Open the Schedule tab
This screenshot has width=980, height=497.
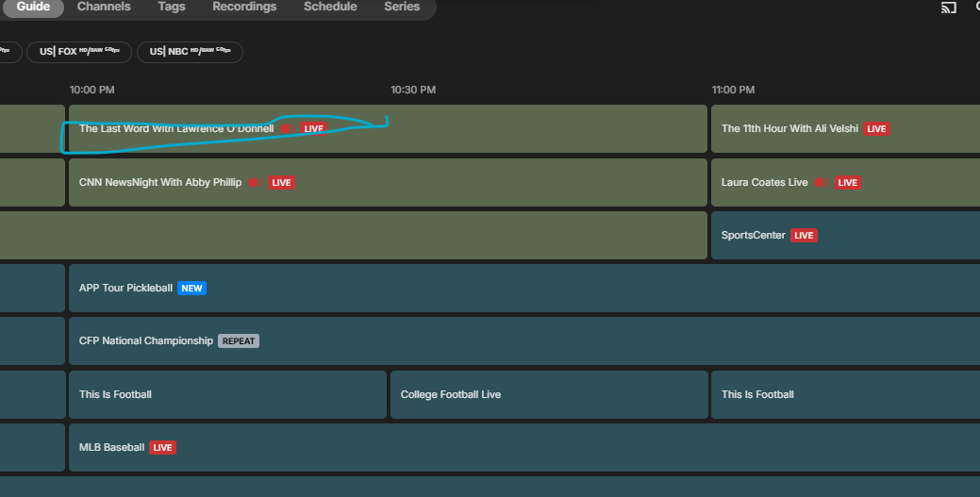(330, 7)
